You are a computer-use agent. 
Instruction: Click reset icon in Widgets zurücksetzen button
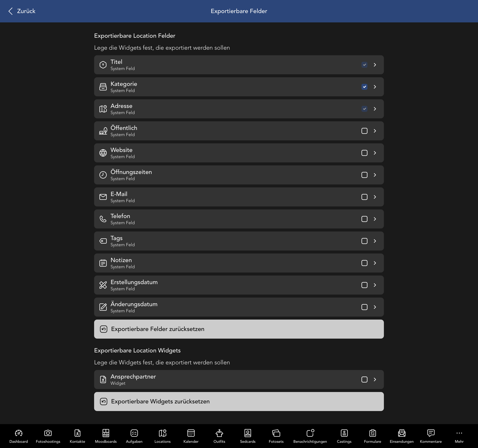[x=103, y=402]
